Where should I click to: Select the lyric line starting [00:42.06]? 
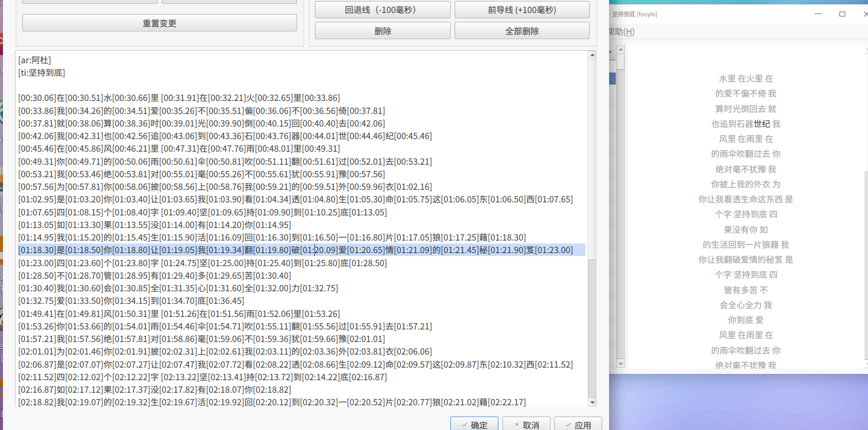pyautogui.click(x=225, y=136)
